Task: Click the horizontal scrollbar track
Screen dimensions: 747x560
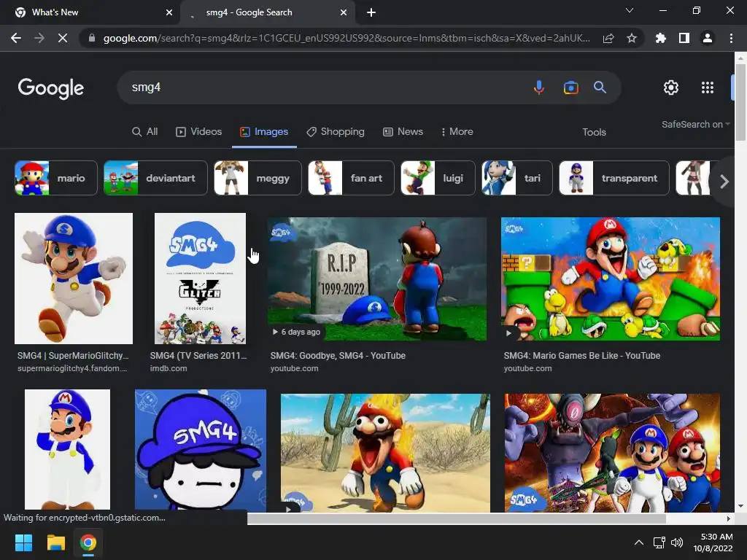Action: click(x=457, y=518)
